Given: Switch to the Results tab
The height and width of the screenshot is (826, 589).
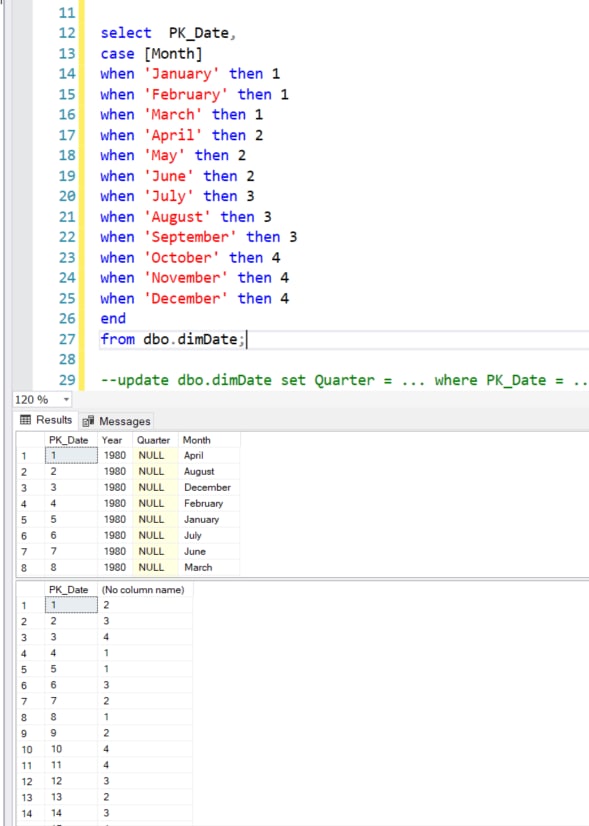Looking at the screenshot, I should pos(46,420).
